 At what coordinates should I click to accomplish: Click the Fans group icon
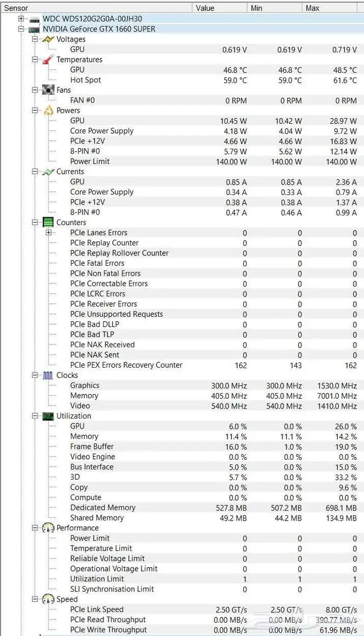tap(48, 90)
